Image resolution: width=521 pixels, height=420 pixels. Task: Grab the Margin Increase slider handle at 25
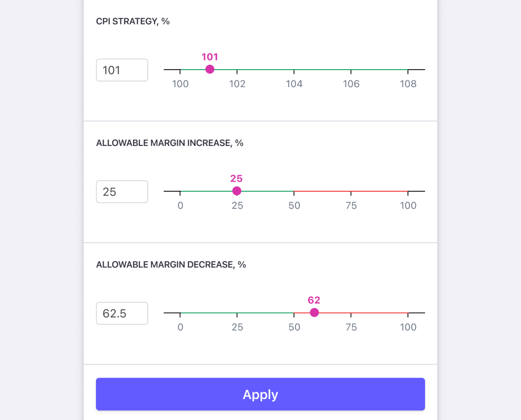point(237,191)
